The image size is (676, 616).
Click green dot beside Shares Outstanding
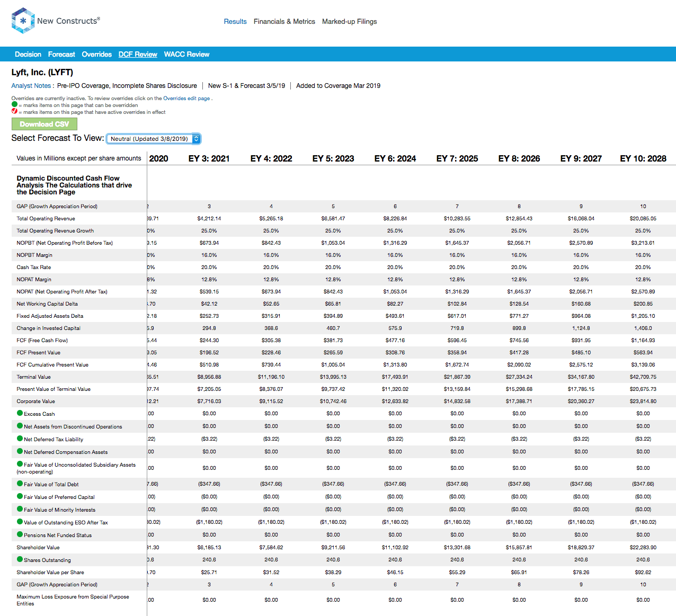(x=20, y=559)
